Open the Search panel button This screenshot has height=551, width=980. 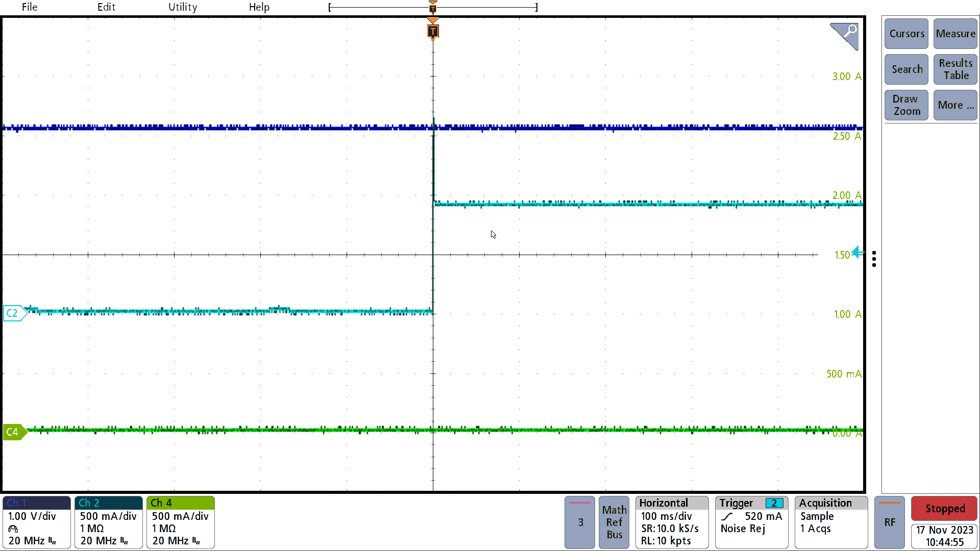pyautogui.click(x=906, y=69)
